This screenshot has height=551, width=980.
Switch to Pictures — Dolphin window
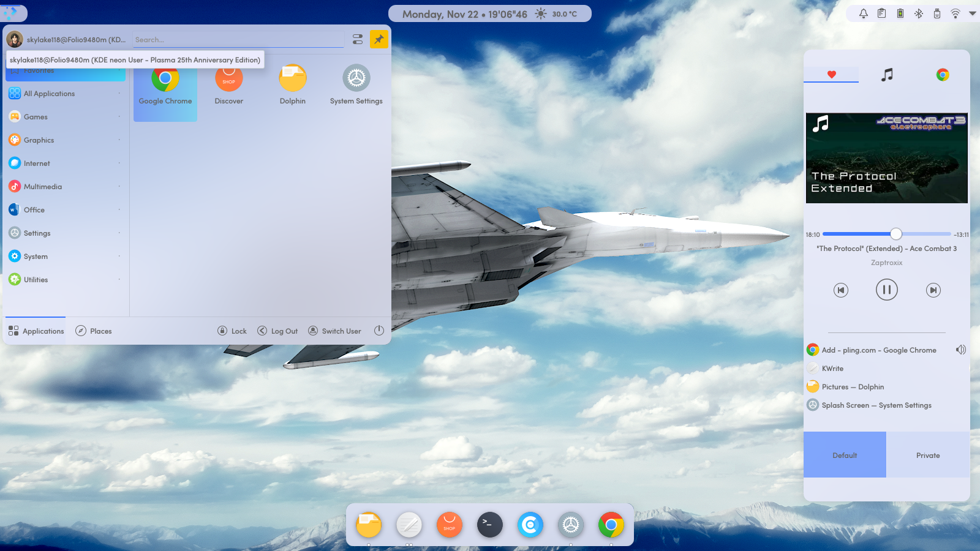coord(887,387)
